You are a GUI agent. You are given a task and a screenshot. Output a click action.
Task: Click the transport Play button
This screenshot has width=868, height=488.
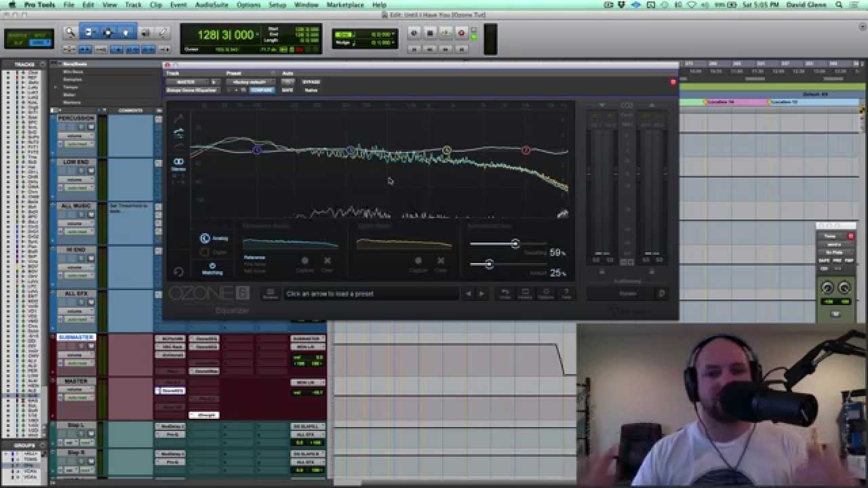(445, 33)
